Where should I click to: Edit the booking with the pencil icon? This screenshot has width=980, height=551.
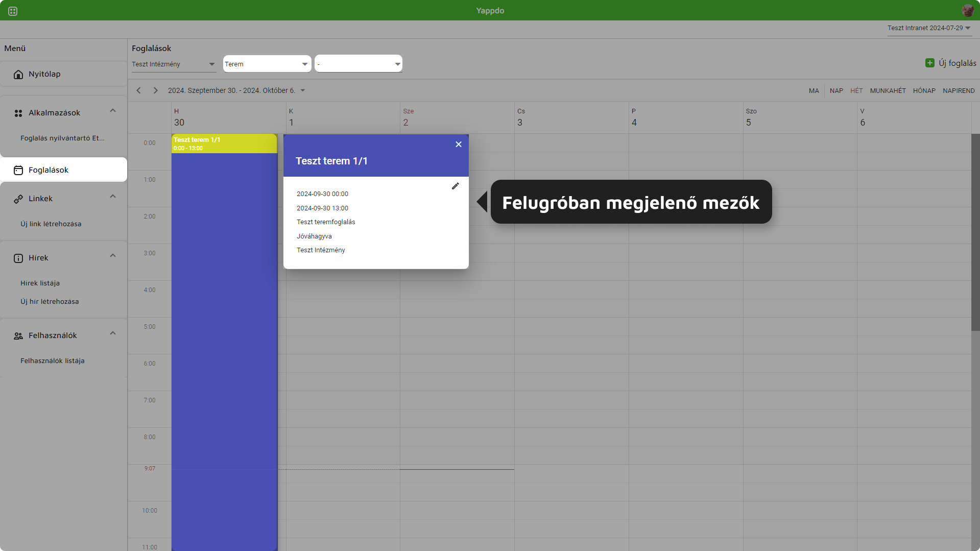coord(455,186)
